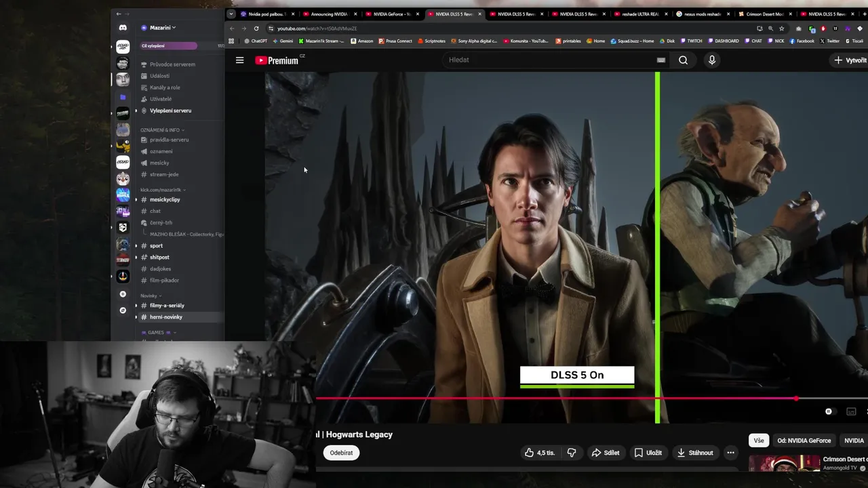Screen dimensions: 868x488
Task: Open the Facebook bookmark
Action: point(802,41)
